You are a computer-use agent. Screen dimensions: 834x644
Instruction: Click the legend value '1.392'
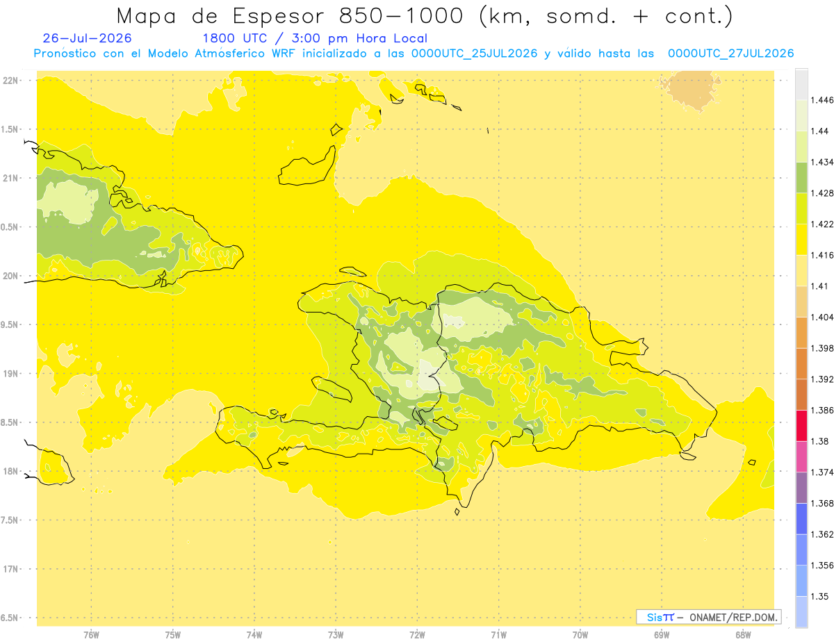[x=824, y=379]
